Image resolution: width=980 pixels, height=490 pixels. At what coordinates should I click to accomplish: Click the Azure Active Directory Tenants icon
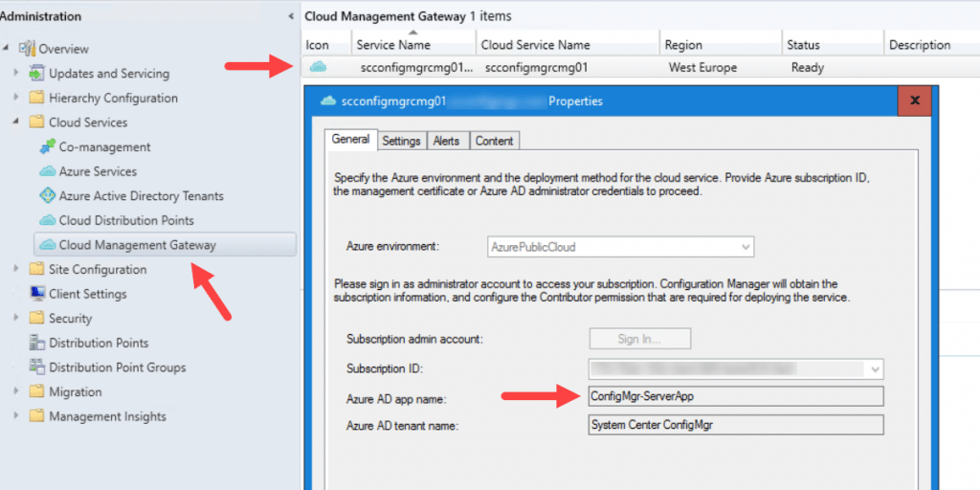click(47, 195)
